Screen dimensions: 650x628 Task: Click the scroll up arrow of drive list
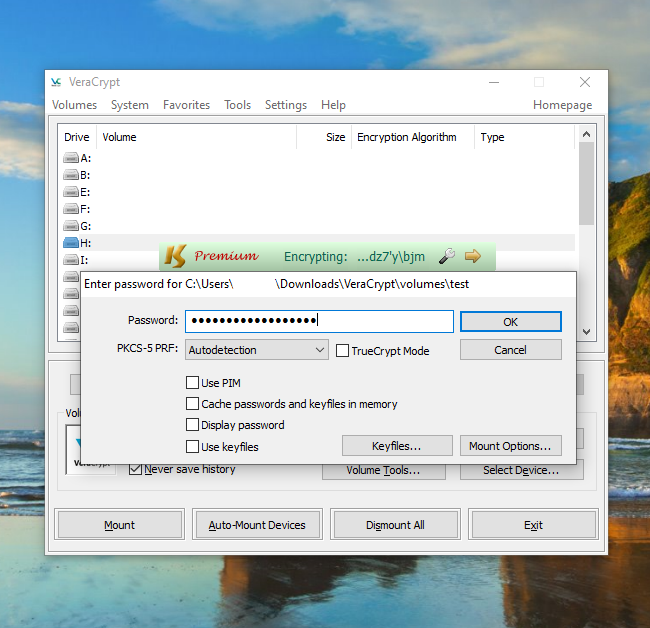click(x=586, y=134)
